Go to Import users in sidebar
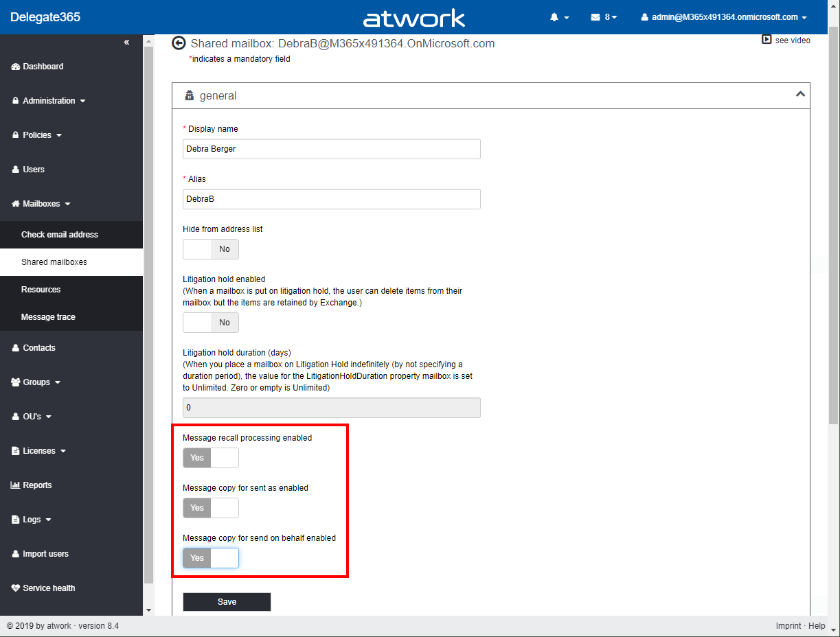This screenshot has width=840, height=637. [x=45, y=554]
